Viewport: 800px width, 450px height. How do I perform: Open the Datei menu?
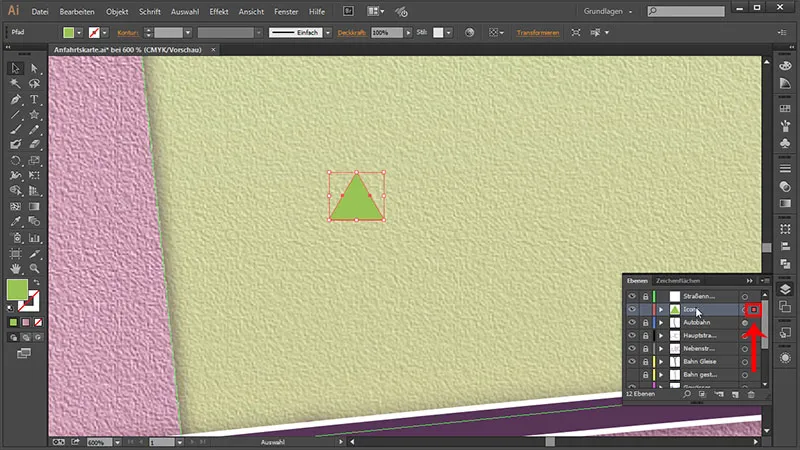pos(40,11)
